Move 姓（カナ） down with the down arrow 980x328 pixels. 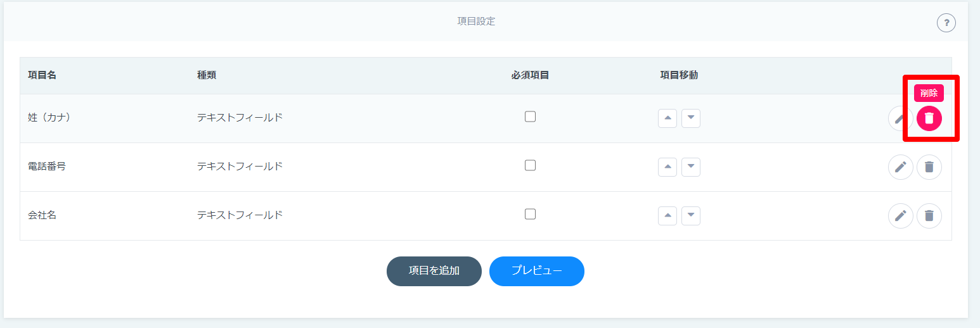[691, 118]
